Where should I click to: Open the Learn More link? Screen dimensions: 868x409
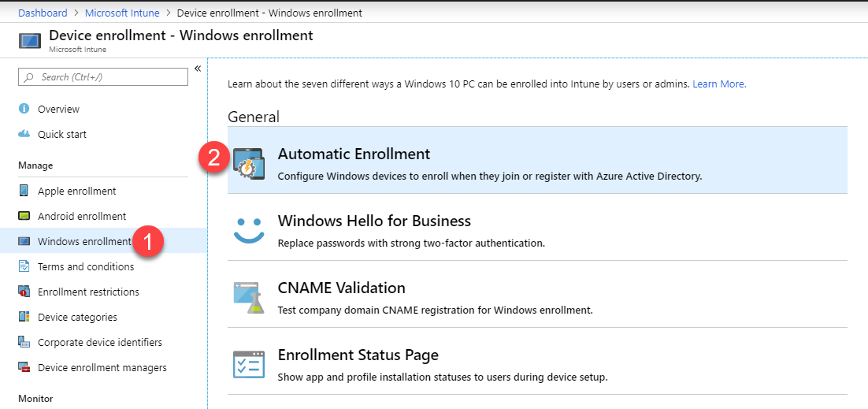[x=719, y=84]
